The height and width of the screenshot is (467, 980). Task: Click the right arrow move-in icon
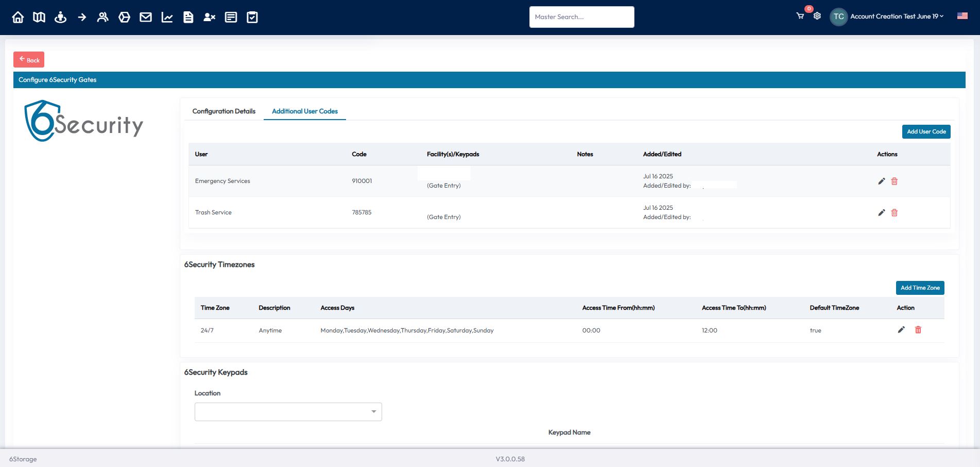82,17
